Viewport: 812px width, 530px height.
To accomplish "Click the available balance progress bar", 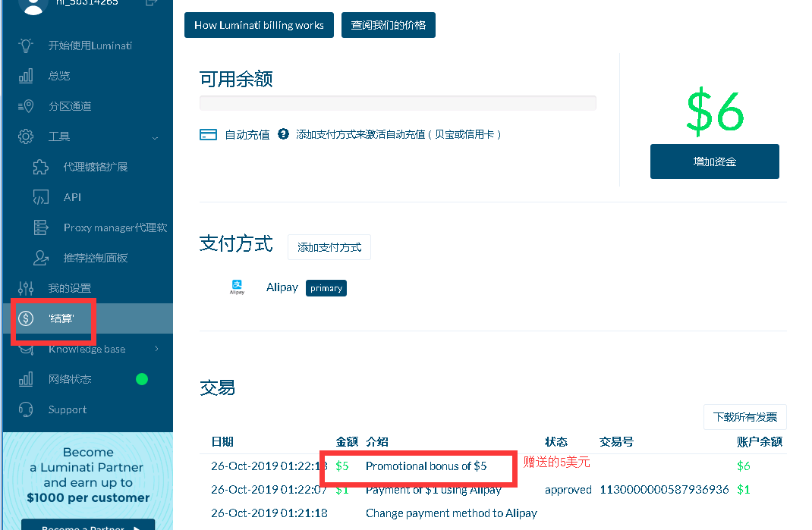I will pyautogui.click(x=398, y=103).
